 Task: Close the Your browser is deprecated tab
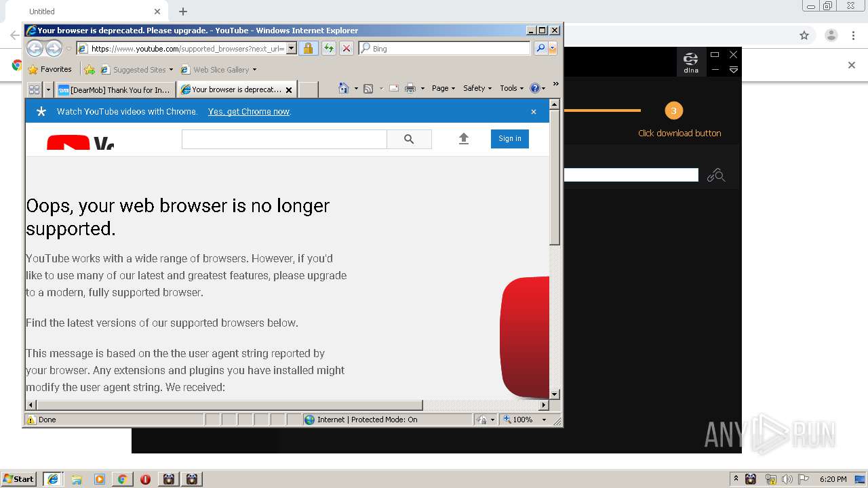pyautogui.click(x=289, y=89)
